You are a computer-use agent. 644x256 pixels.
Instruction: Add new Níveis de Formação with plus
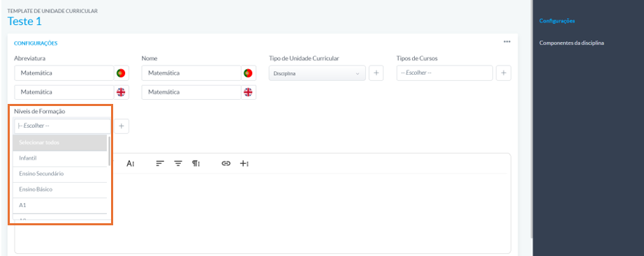pyautogui.click(x=121, y=126)
